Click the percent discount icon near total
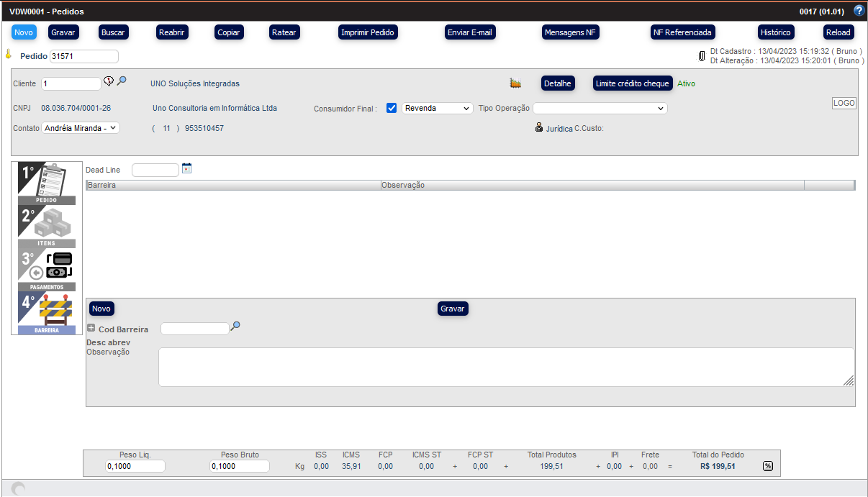This screenshot has width=868, height=497. click(x=768, y=466)
